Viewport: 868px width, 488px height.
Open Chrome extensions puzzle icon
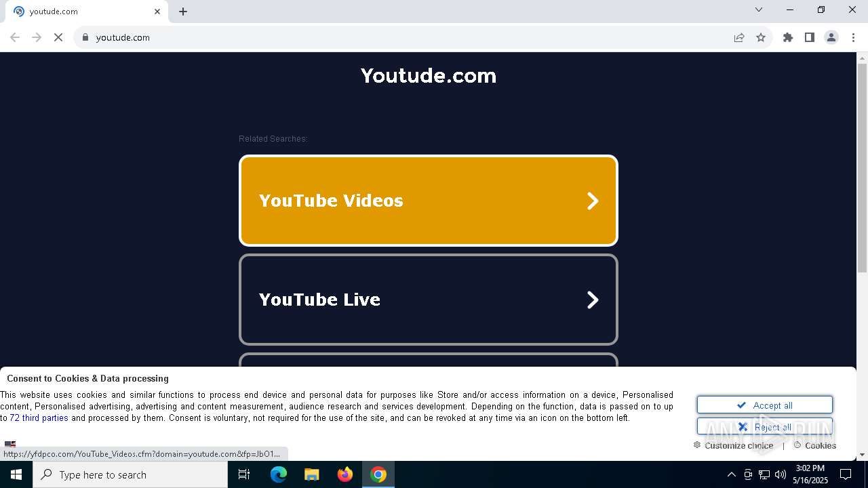(788, 37)
